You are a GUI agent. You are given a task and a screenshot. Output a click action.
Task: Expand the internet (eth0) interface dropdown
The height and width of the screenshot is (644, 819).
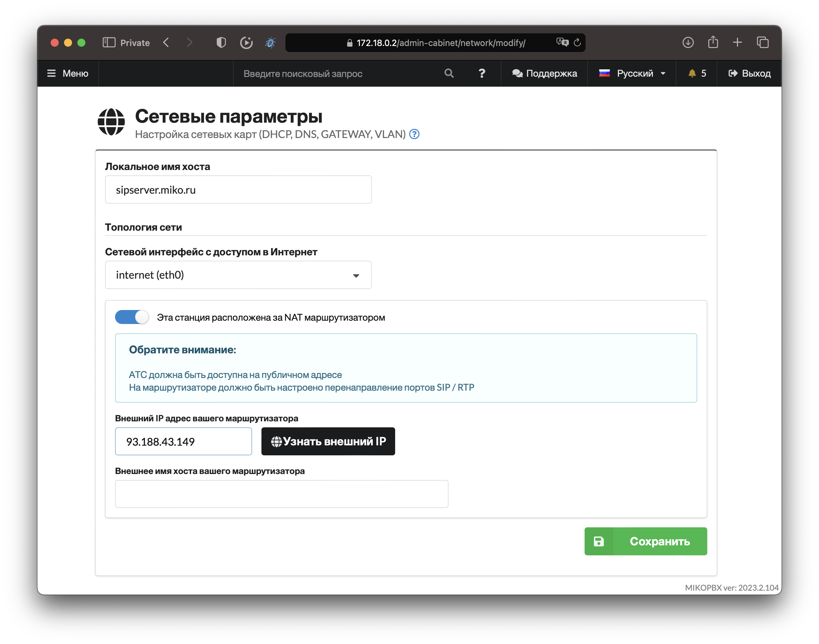[238, 275]
